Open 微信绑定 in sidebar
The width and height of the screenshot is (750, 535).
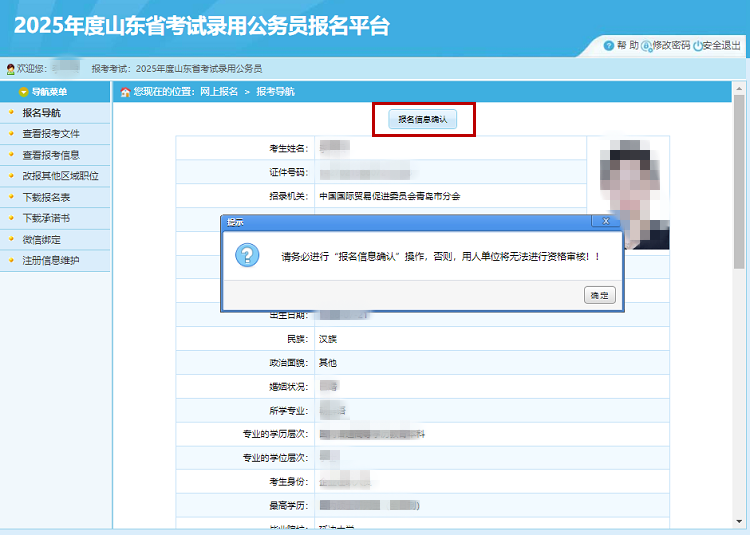(55, 240)
